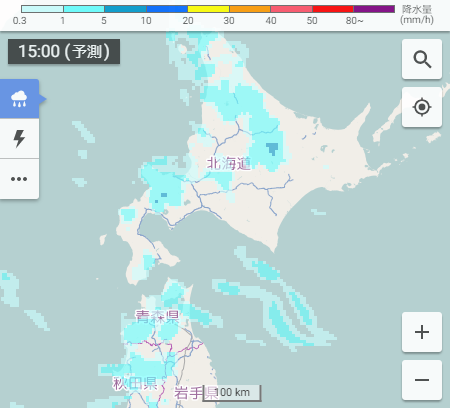Click the orange 30-40 legend swatch

[250, 9]
